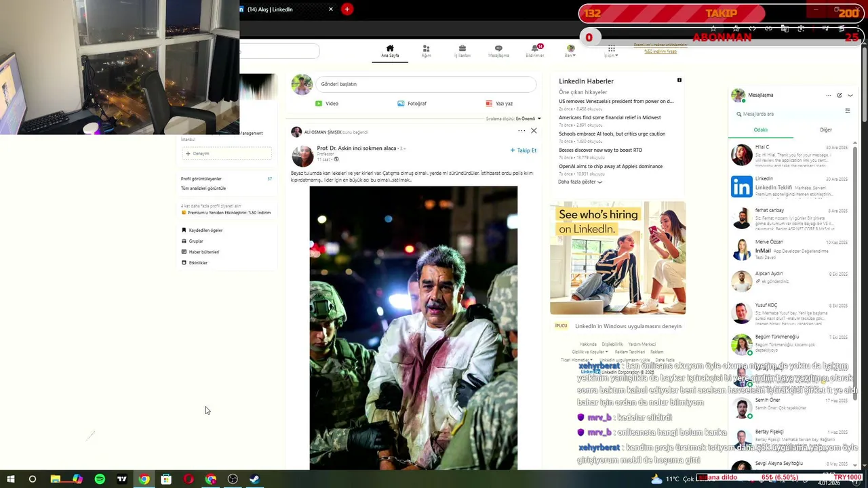Open the Mesajlaşma nav chat icon
868x488 pixels.
point(498,51)
